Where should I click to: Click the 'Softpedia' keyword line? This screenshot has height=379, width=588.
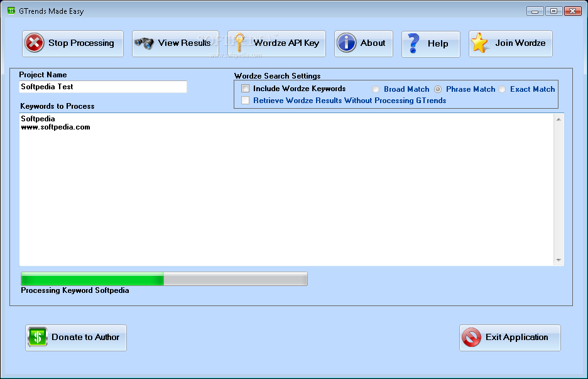tap(38, 119)
